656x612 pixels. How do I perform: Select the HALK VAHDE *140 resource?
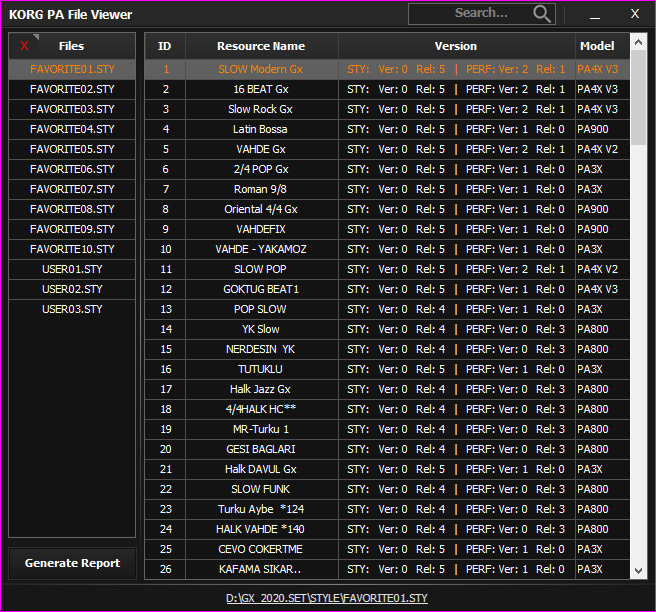[261, 529]
